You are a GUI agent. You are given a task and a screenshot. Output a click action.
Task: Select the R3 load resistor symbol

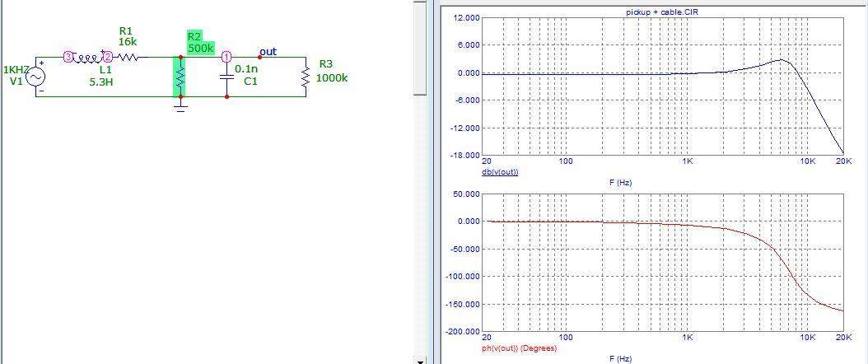pyautogui.click(x=306, y=77)
